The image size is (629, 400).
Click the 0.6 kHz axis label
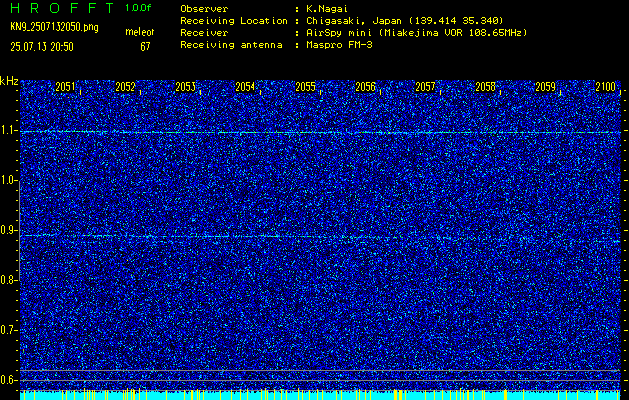tap(8, 380)
